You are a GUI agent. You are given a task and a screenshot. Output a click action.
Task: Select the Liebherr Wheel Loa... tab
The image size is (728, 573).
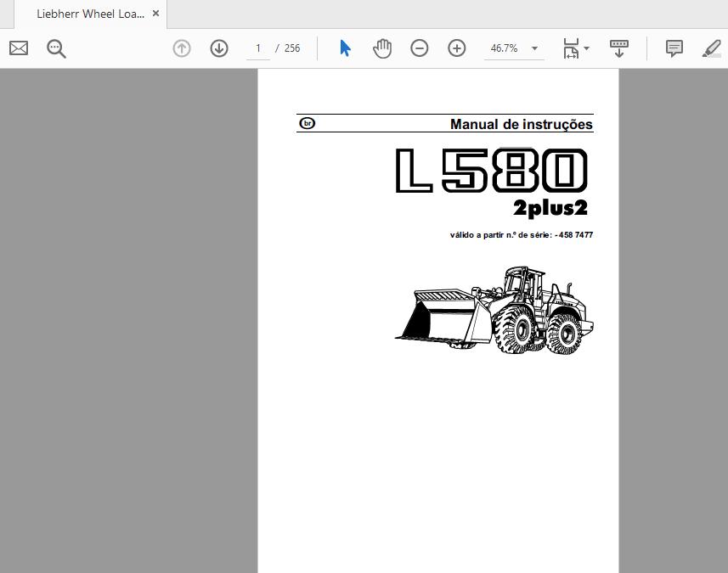[91, 14]
